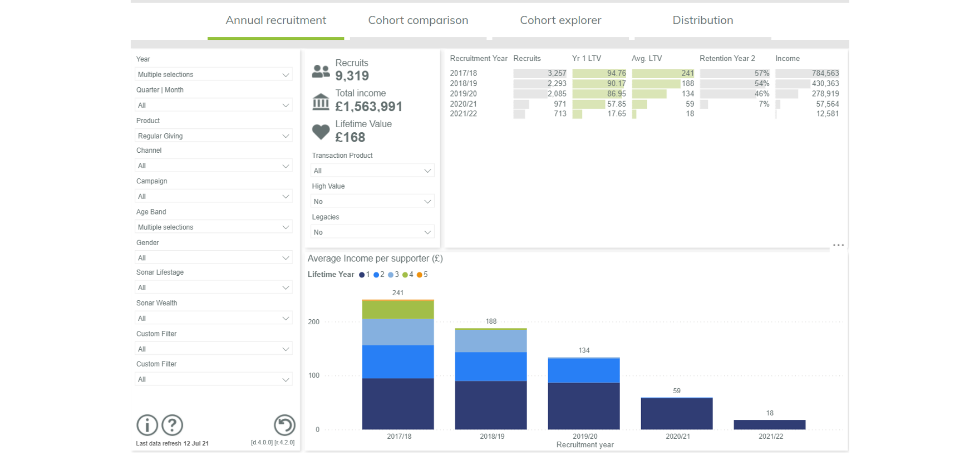Select Lifetime Year 2 legend dot

[376, 275]
